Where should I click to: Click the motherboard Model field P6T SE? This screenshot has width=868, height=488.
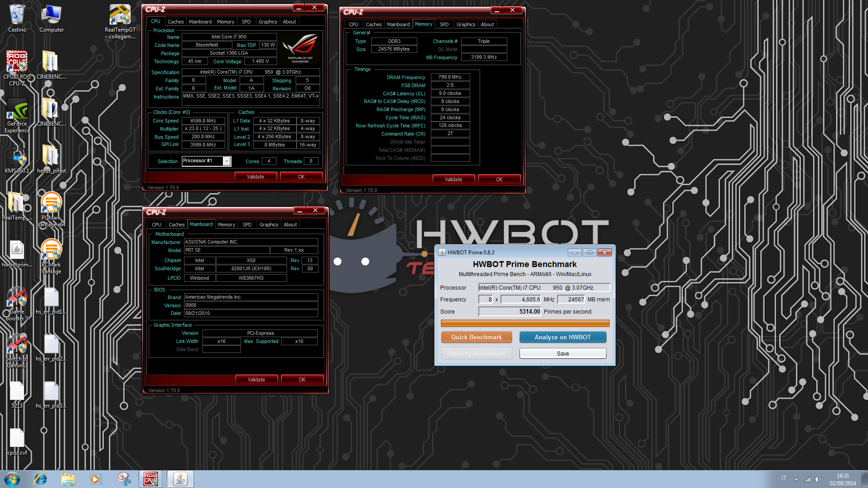(226, 250)
